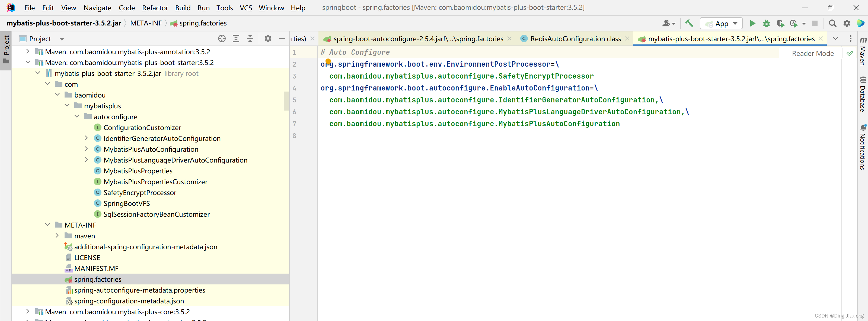Open the Refactor menu
Image resolution: width=868 pixels, height=321 pixels.
click(155, 8)
